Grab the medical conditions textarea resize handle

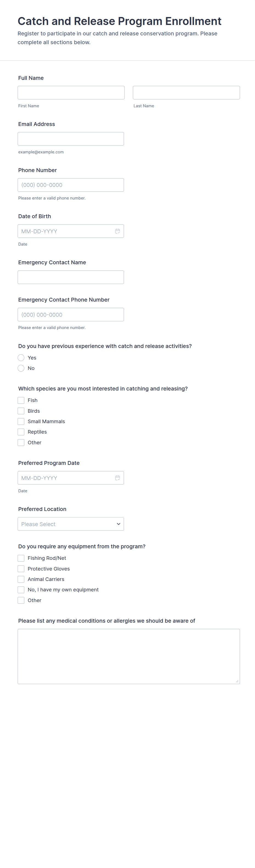click(237, 681)
